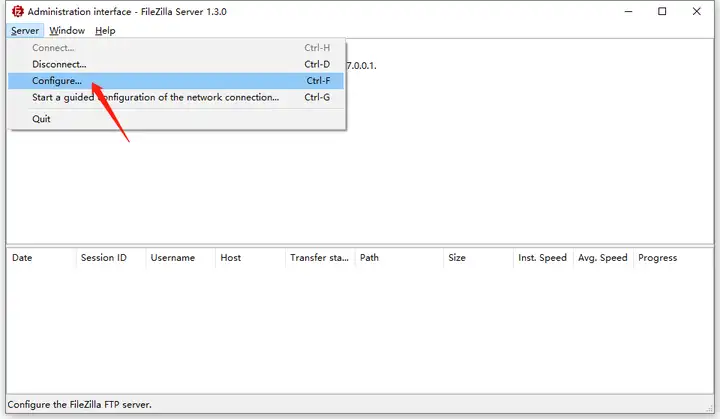Viewport: 720px width, 419px height.
Task: Choose Configure... in the Server menu
Action: (176, 81)
